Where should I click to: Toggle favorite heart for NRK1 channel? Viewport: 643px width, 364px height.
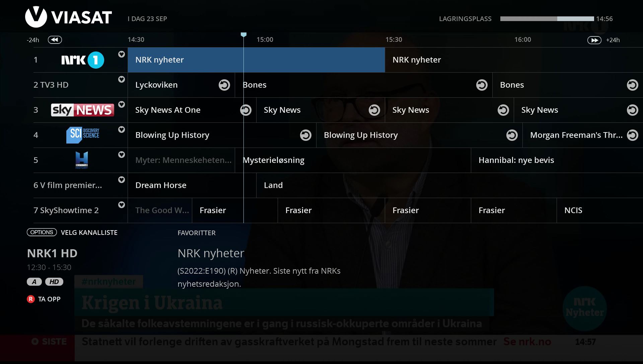click(x=122, y=54)
